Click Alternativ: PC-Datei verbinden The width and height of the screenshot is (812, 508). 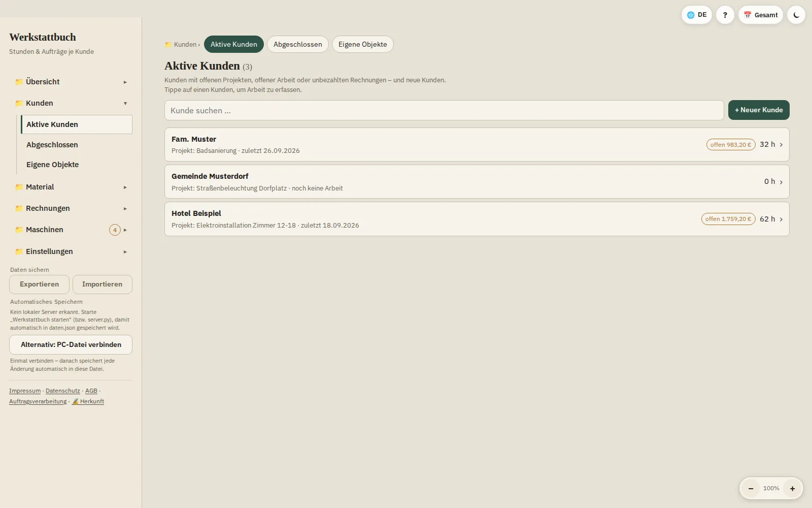coord(71,344)
